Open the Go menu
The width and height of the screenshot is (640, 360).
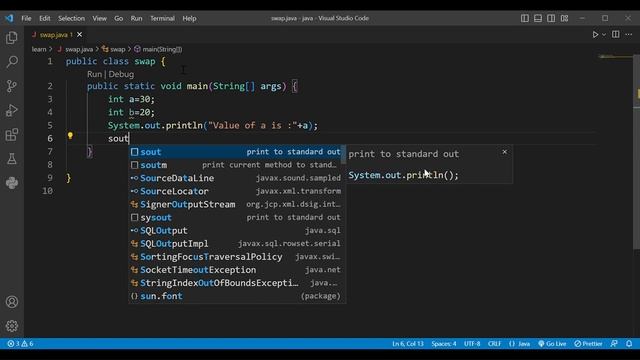(x=118, y=18)
